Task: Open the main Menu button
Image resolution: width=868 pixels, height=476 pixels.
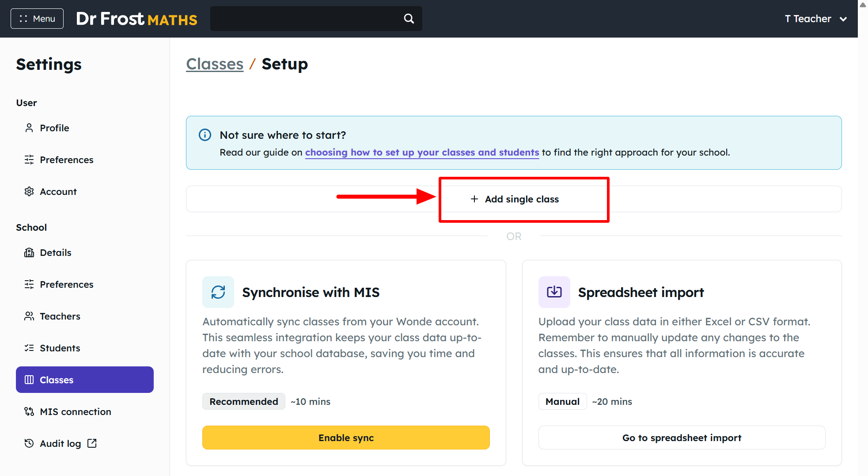Action: [x=37, y=19]
